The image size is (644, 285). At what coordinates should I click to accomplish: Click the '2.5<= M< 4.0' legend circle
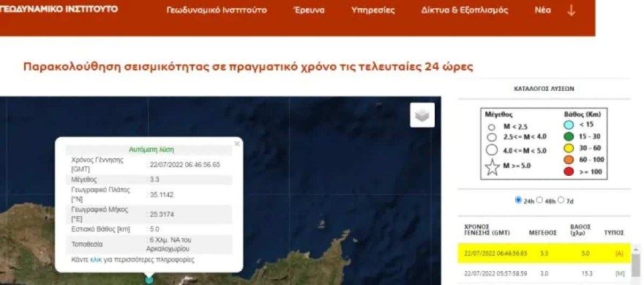pos(492,137)
